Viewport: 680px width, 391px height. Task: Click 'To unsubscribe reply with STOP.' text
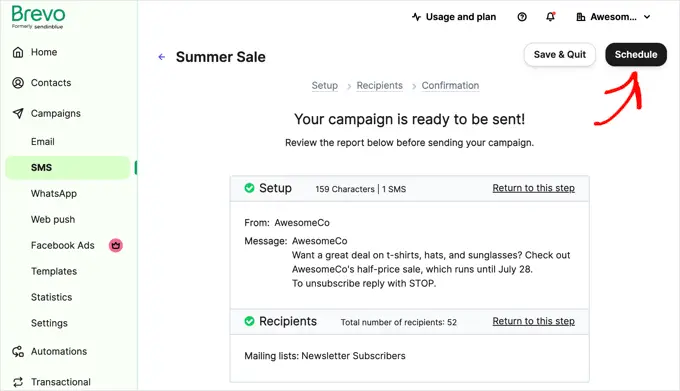[364, 283]
